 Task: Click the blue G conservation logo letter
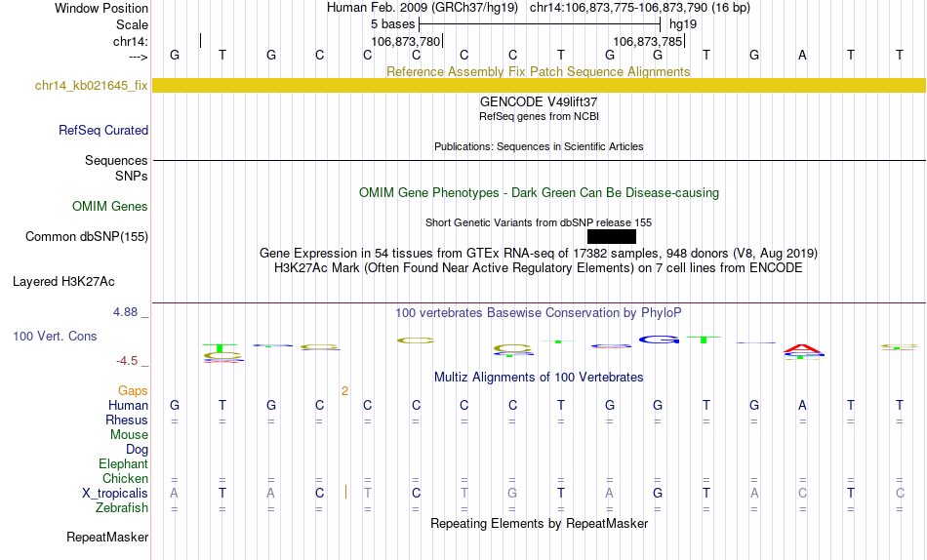tap(660, 340)
